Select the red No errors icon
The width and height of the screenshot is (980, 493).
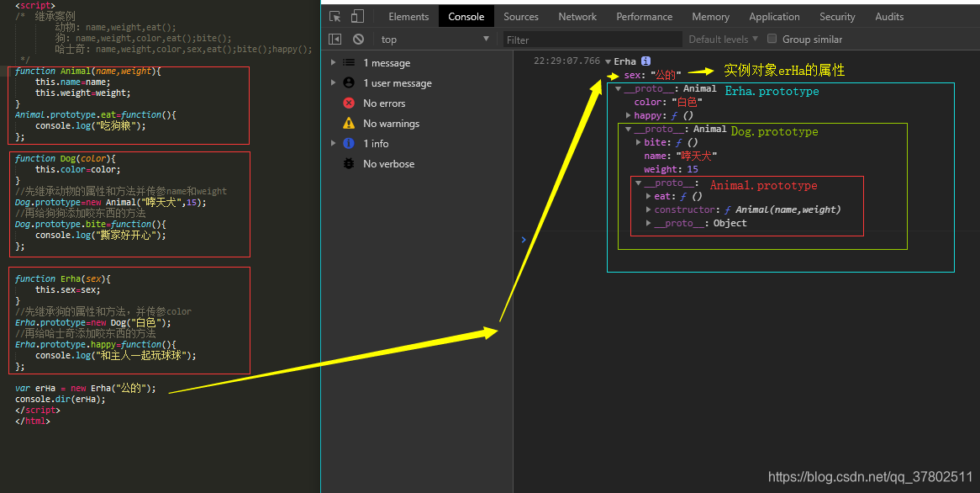pos(349,103)
